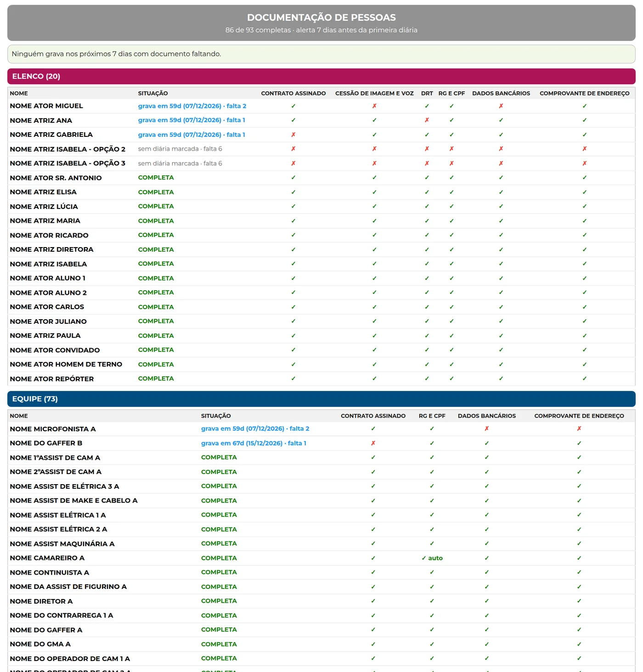Select the name 'Nome Atriz Diretora'
This screenshot has width=643, height=672.
pyautogui.click(x=52, y=249)
